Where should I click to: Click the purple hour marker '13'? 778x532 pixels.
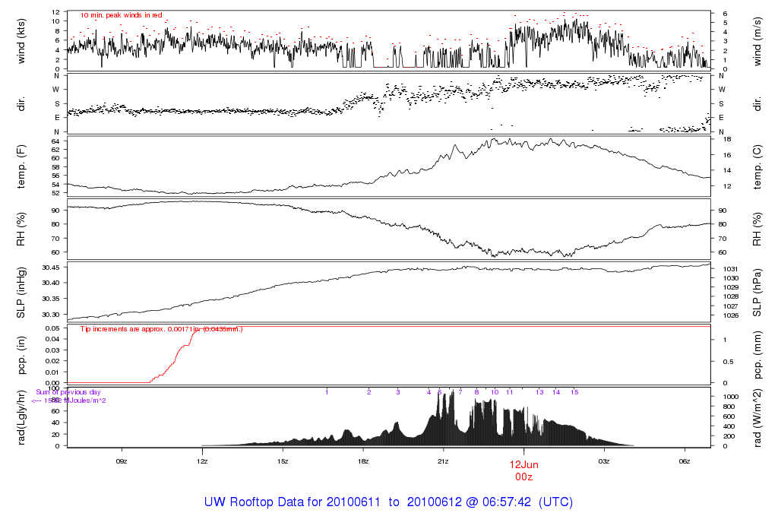(540, 392)
